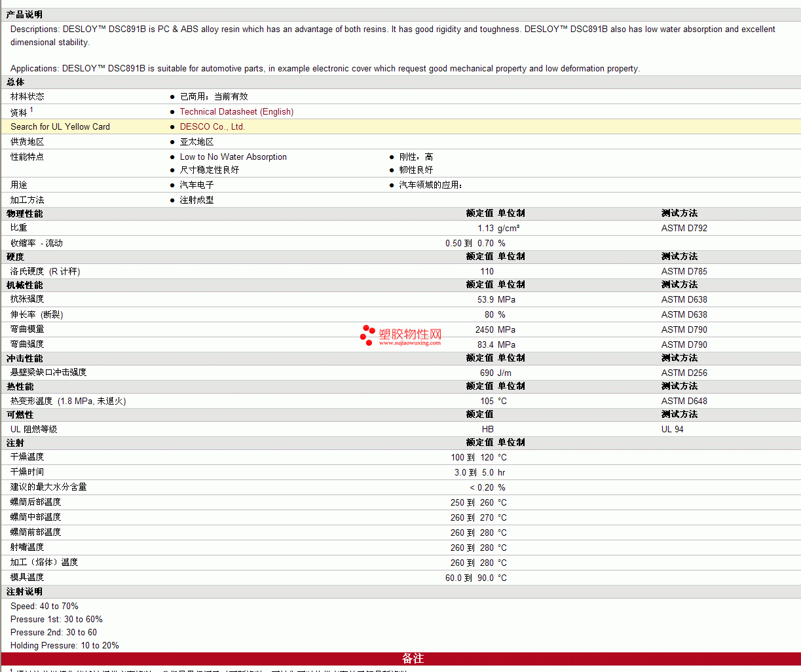The height and width of the screenshot is (672, 801).
Task: Click the 汽车领域的应用 usage value
Action: [430, 185]
